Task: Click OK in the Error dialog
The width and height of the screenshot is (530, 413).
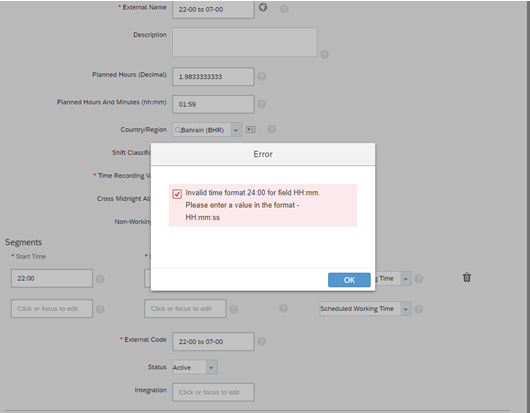Action: (x=349, y=280)
